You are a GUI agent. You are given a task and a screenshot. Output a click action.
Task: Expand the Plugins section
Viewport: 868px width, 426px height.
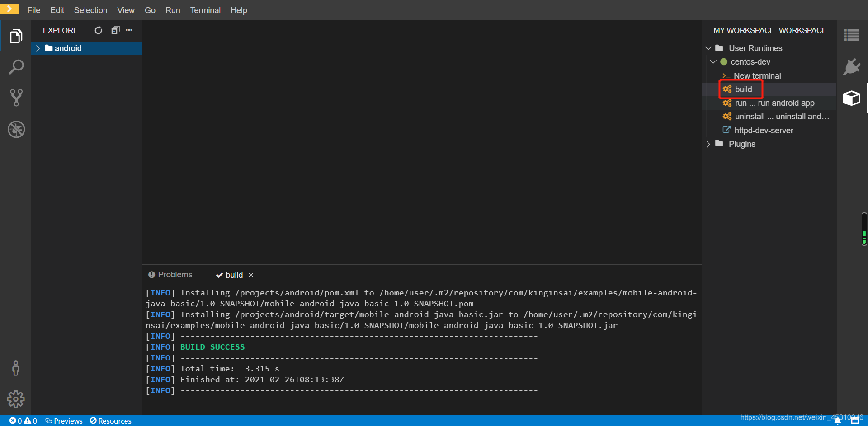pyautogui.click(x=708, y=144)
